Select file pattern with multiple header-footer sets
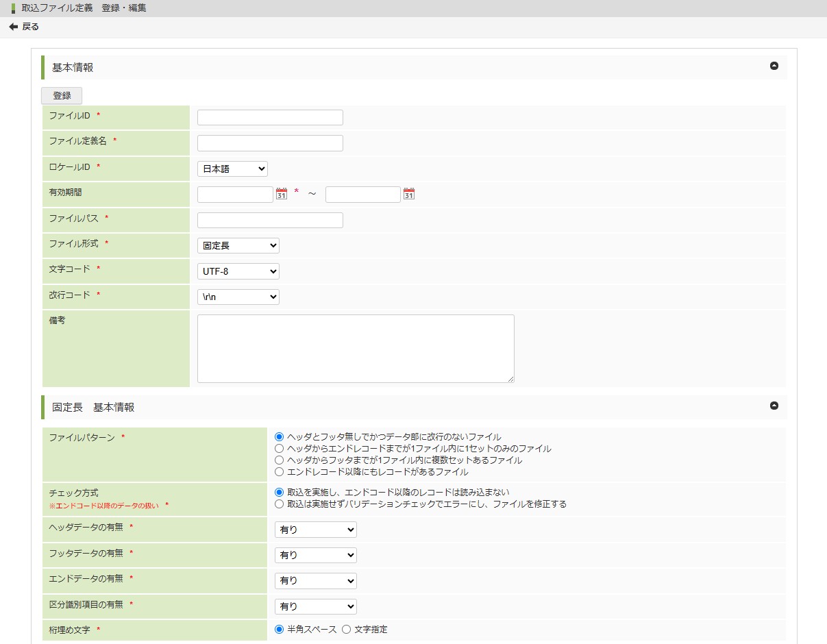827x644 pixels. [279, 460]
